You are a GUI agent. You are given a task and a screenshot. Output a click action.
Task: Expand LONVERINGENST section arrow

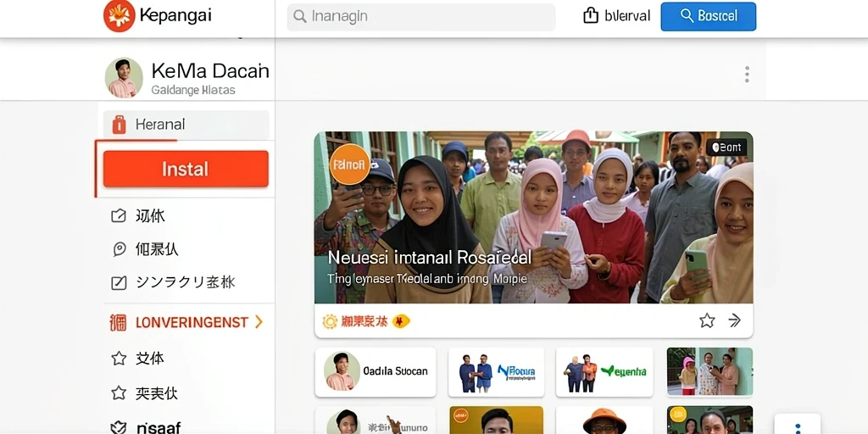(259, 321)
